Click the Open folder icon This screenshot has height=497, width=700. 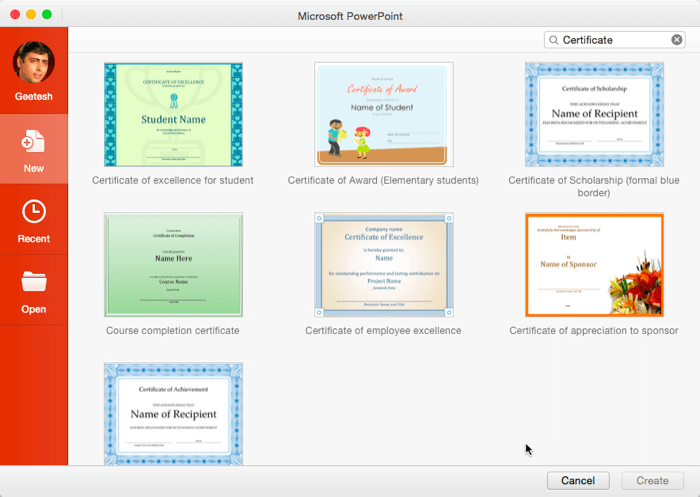pos(34,282)
